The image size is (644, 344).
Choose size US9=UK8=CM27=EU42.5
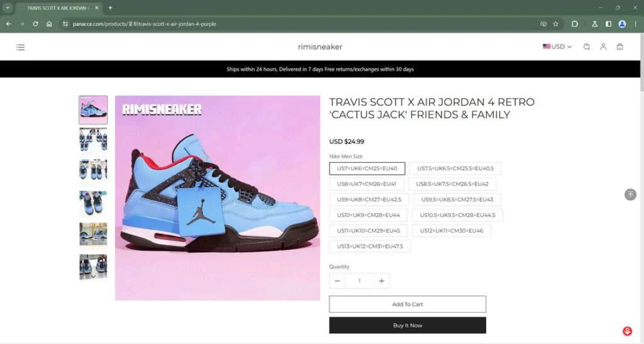point(369,199)
